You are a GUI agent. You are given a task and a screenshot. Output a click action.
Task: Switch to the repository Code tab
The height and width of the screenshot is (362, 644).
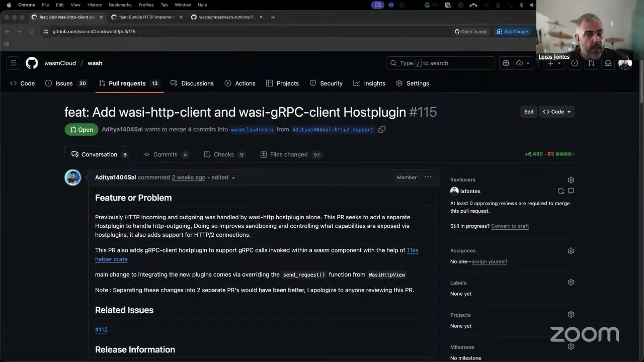click(23, 83)
